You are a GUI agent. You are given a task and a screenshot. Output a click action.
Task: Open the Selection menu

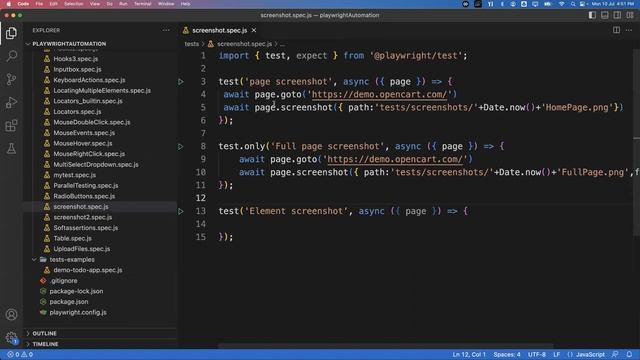point(74,4)
